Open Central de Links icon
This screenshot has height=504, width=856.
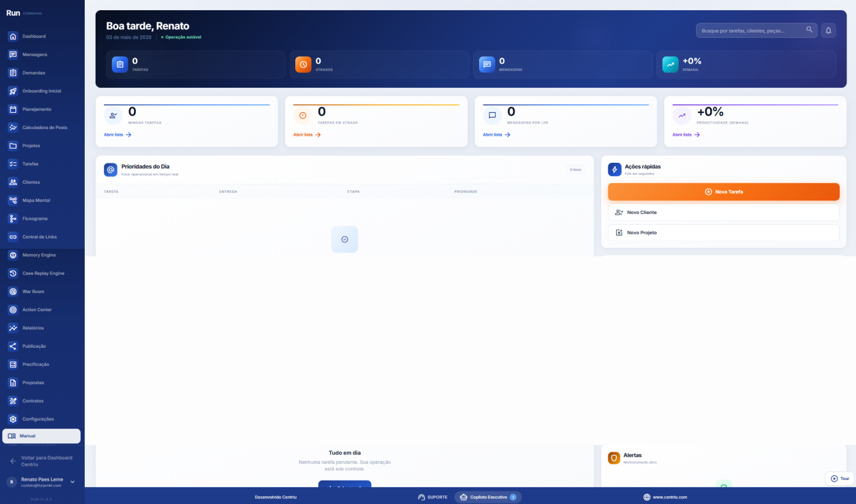click(13, 237)
